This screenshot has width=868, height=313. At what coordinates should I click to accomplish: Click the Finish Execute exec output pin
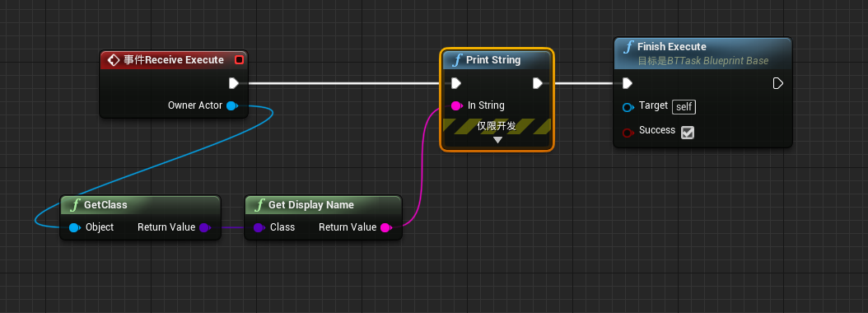777,83
